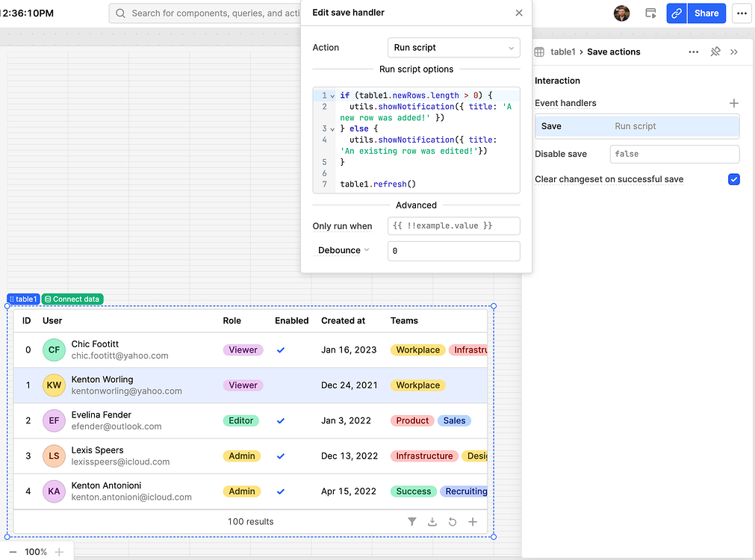The width and height of the screenshot is (755, 560).
Task: Click the Sales team tag
Action: (454, 421)
